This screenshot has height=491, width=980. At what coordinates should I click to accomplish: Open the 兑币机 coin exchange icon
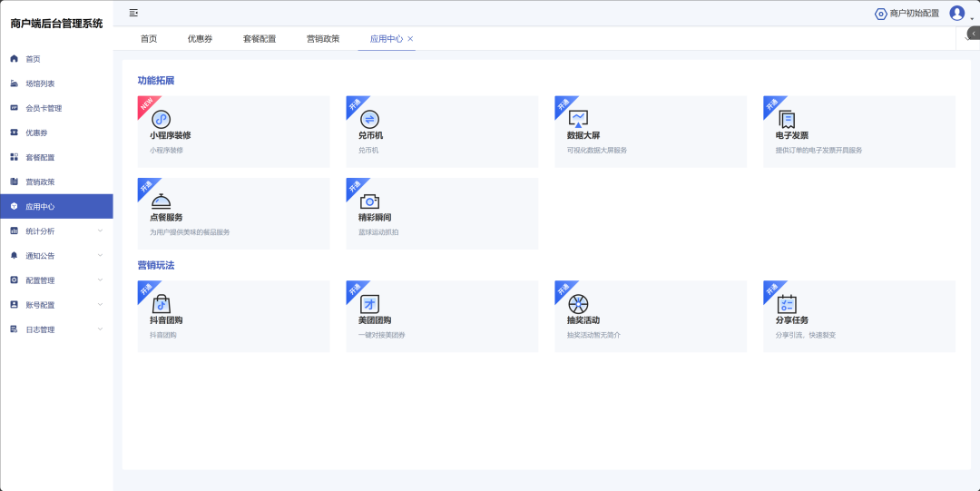(x=369, y=119)
